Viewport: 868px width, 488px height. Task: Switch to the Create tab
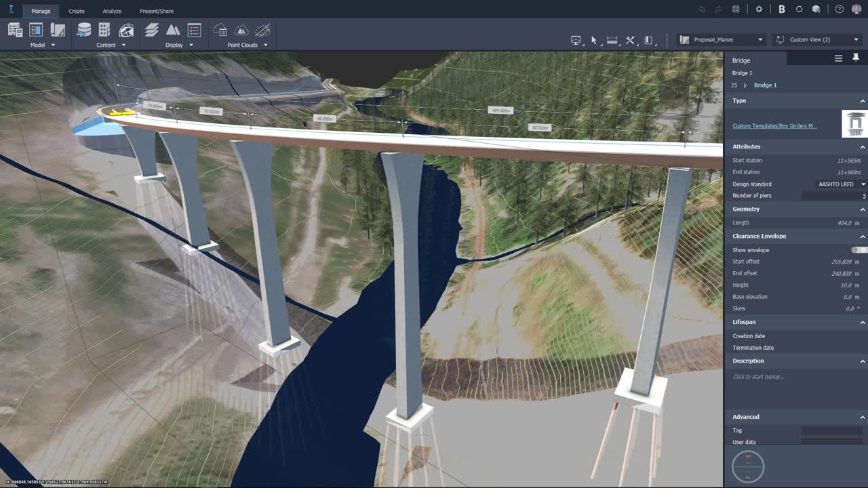[76, 10]
